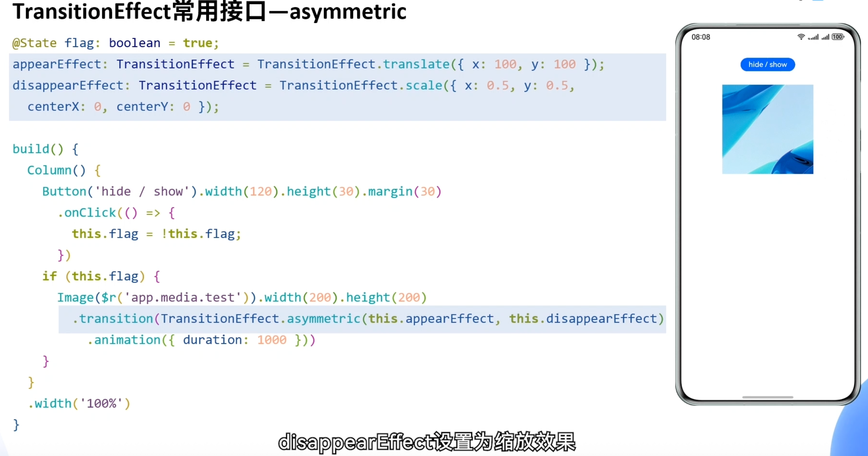Screen dimensions: 868x456
Task: Click the this.flag = !this.flag statement
Action: [156, 234]
